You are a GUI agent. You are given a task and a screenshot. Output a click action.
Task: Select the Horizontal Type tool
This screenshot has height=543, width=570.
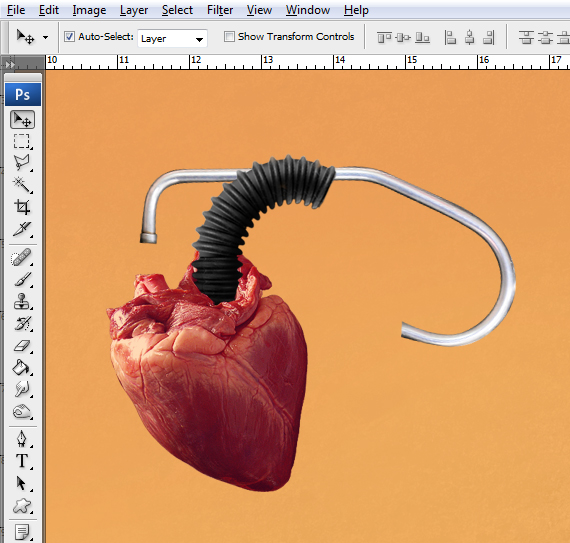coord(22,461)
